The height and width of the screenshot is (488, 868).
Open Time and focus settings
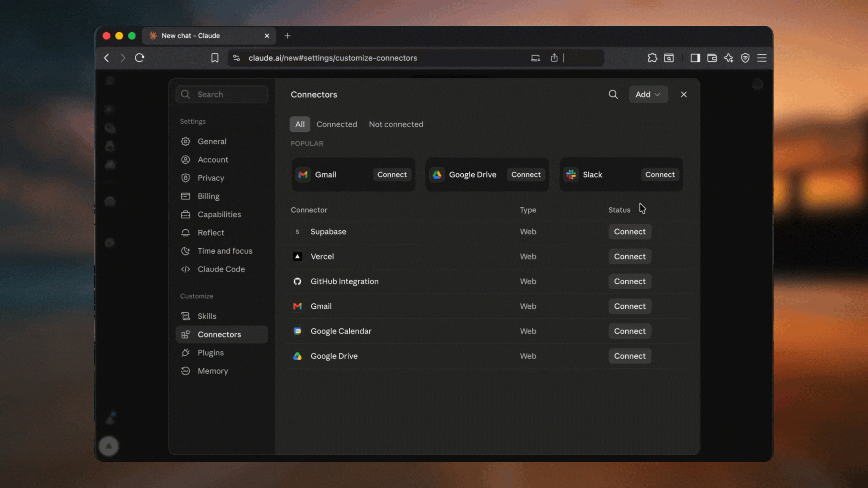222,251
